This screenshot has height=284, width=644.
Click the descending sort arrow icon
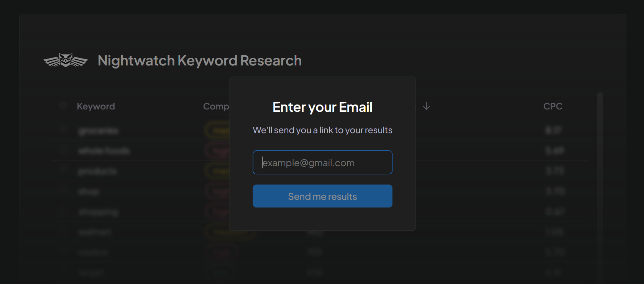427,106
